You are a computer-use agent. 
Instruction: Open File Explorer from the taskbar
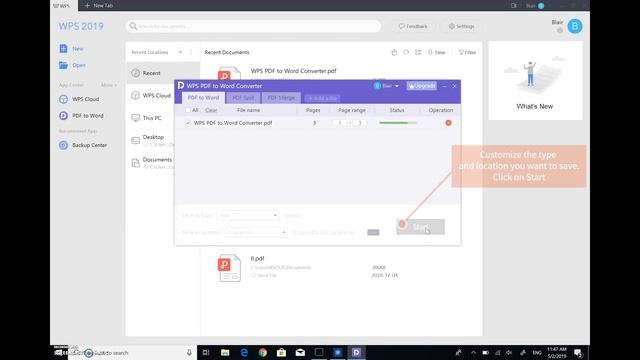(x=225, y=353)
